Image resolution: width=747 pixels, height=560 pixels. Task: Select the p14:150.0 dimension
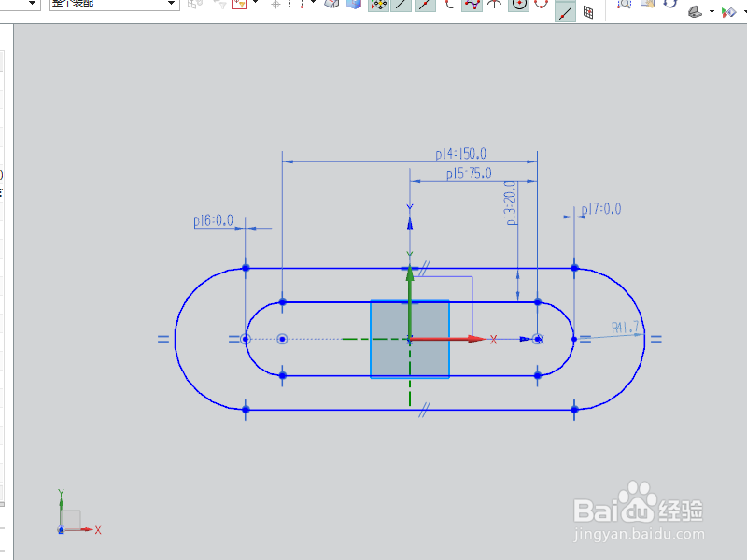point(460,154)
